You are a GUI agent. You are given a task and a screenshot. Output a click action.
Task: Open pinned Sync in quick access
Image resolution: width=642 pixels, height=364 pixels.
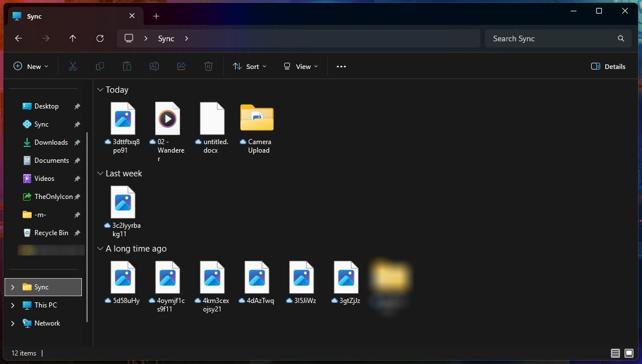(41, 124)
